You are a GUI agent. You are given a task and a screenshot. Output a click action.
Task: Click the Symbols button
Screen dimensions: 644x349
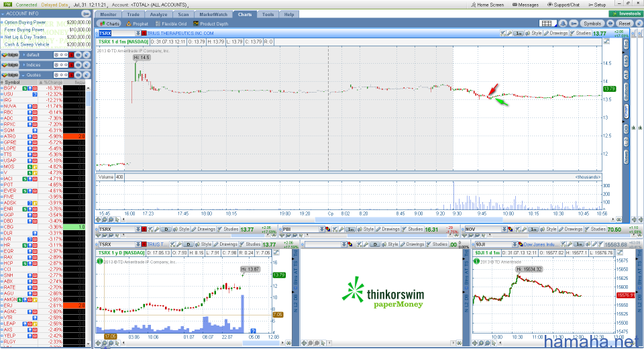tap(592, 23)
